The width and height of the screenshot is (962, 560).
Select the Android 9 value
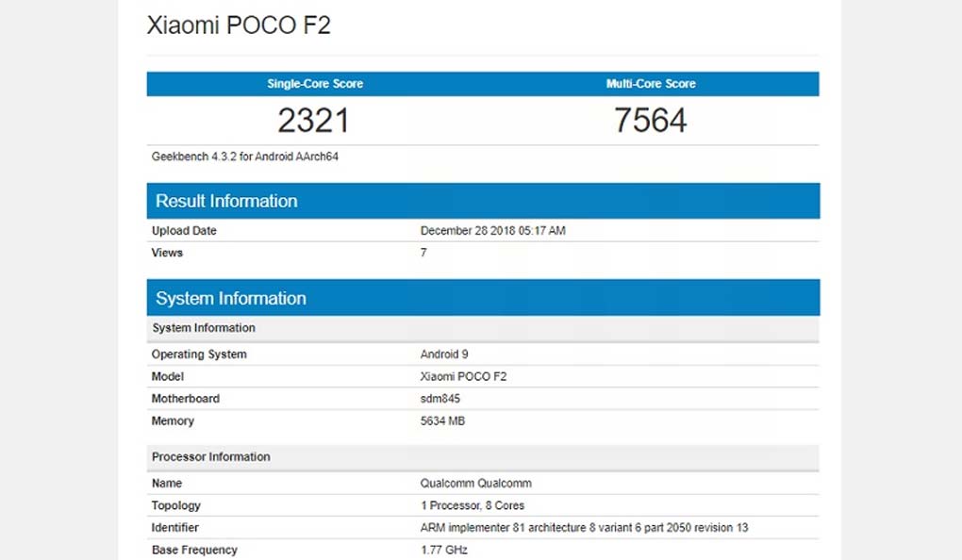[x=444, y=354]
